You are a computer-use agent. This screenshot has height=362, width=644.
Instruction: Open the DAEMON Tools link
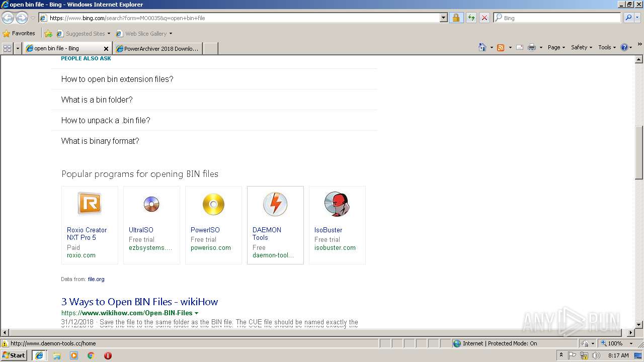[267, 234]
